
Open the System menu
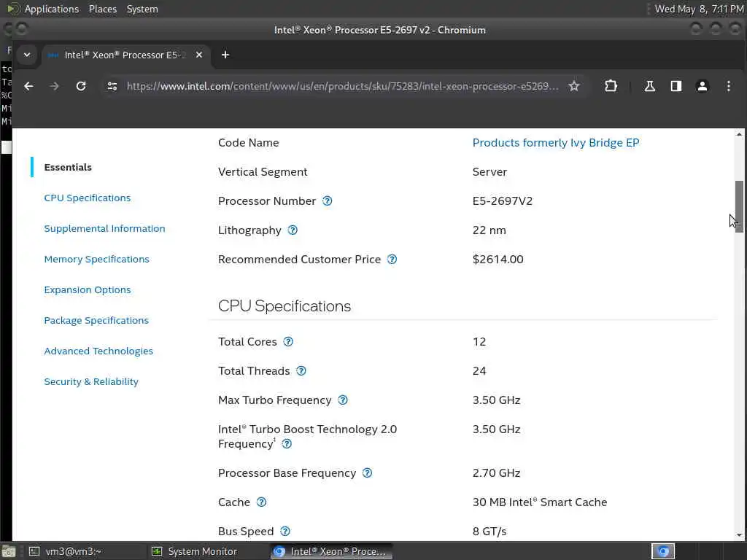(142, 9)
